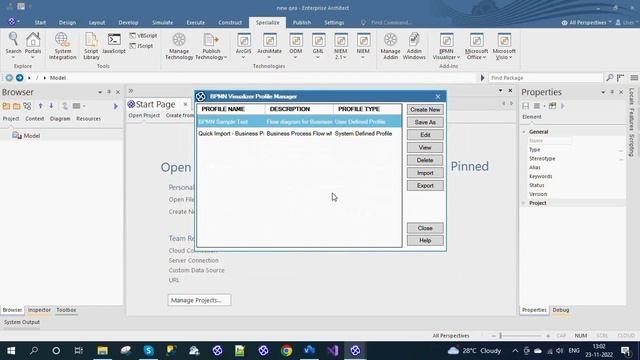This screenshot has width=640, height=360.
Task: Open the System Output tab
Action: [x=22, y=322]
